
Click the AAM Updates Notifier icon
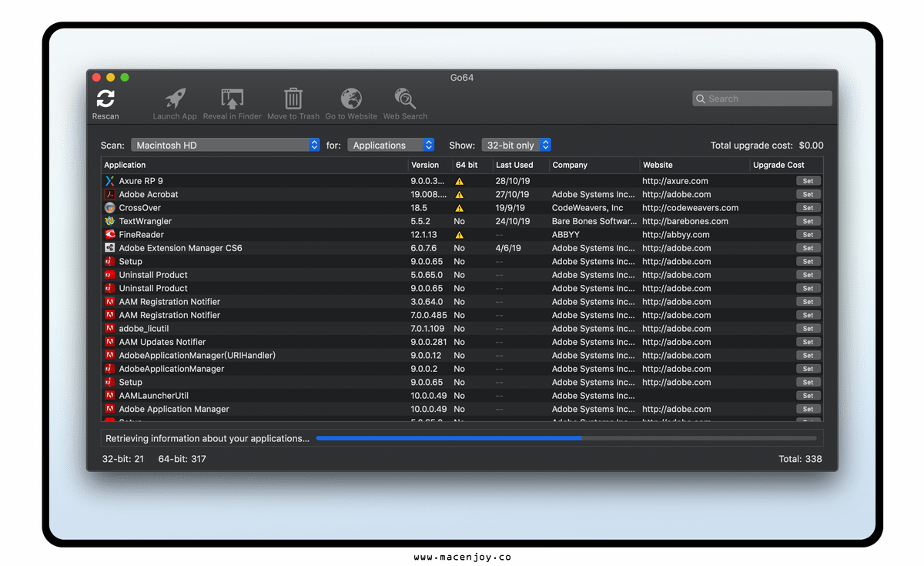[109, 342]
